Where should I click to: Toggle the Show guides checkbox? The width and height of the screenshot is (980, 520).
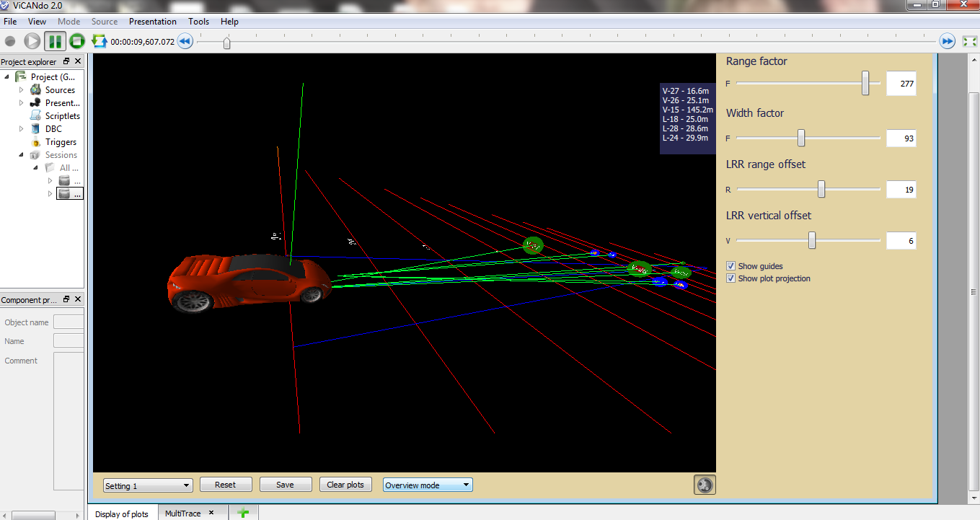(x=731, y=266)
